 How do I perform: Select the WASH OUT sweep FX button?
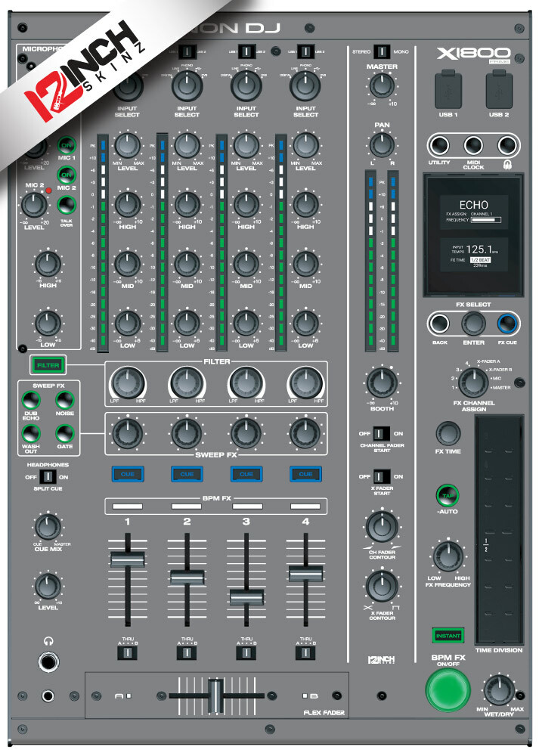click(30, 433)
